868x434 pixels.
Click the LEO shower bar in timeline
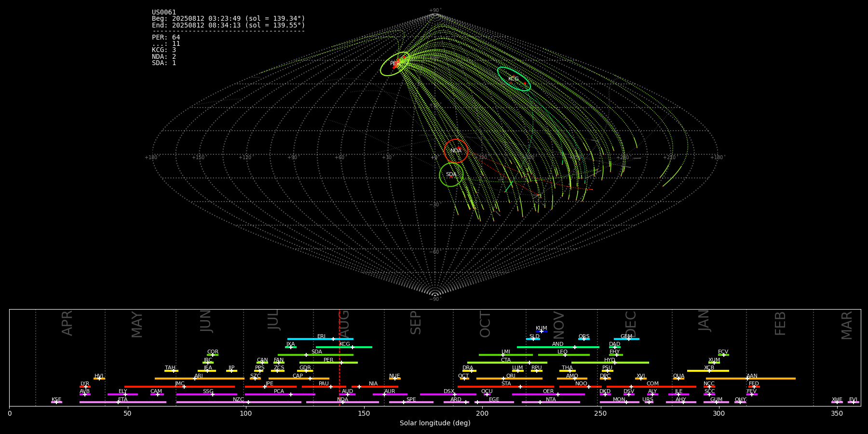(564, 355)
